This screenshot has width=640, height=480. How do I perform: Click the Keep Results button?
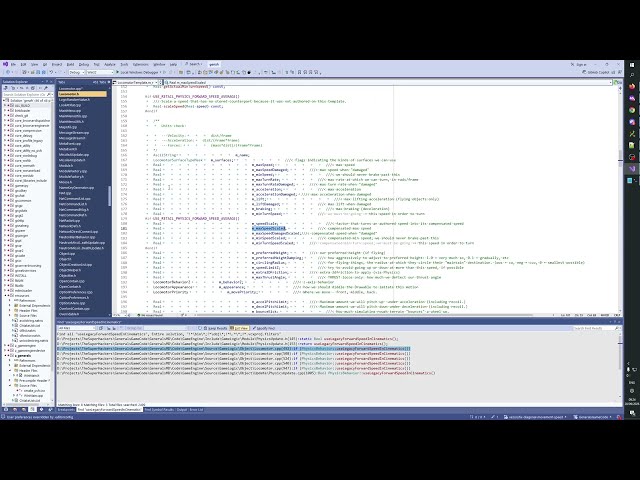tap(215, 328)
